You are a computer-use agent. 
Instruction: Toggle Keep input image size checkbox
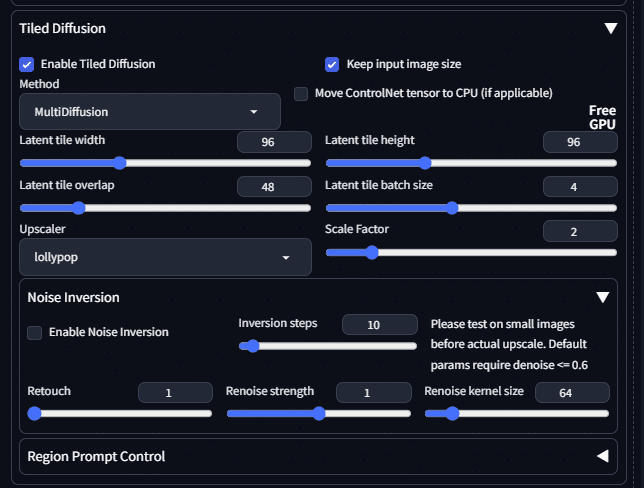(x=332, y=64)
